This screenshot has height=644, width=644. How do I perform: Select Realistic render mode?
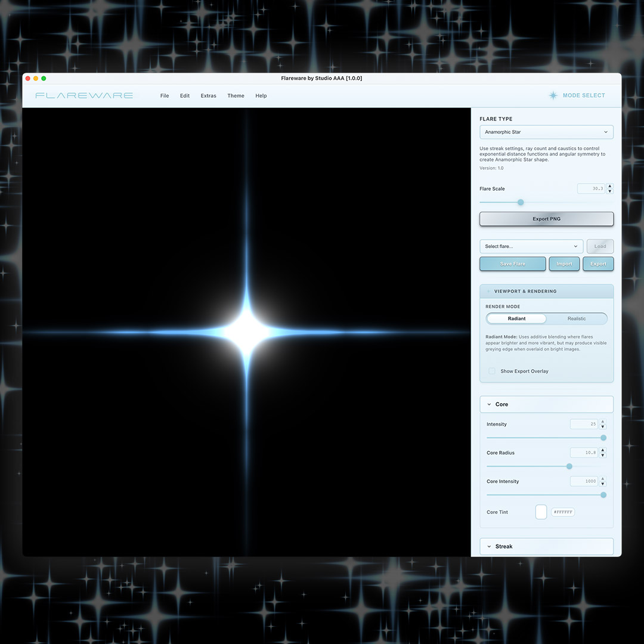577,318
